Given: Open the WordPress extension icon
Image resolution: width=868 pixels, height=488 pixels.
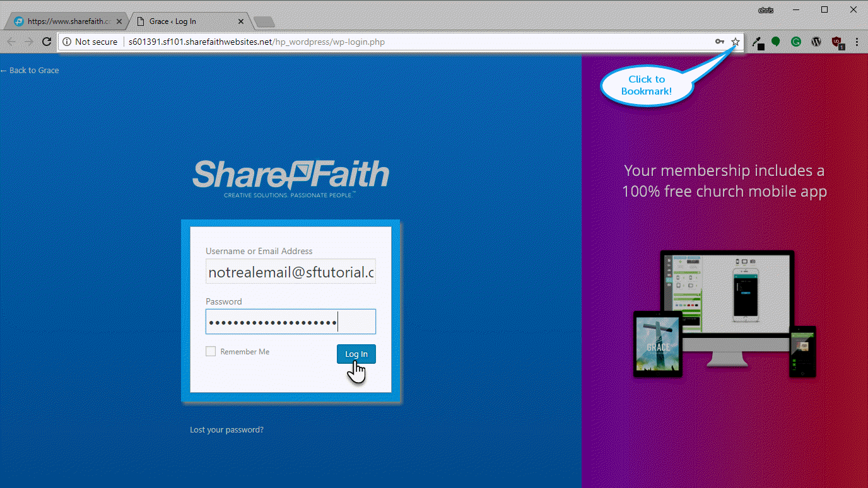Looking at the screenshot, I should pyautogui.click(x=816, y=42).
